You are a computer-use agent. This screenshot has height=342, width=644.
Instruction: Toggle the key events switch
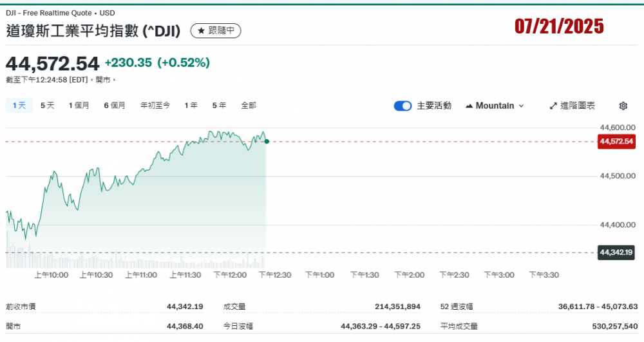402,106
